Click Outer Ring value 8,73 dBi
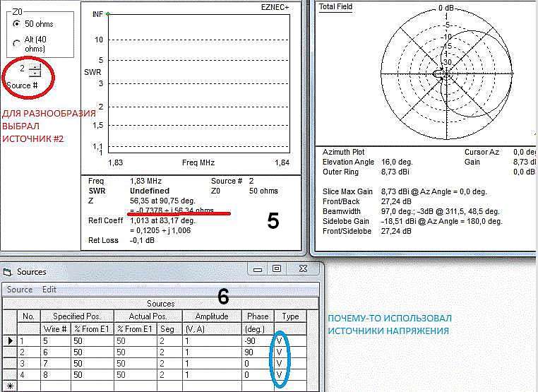Viewport: 538px width, 392px height. pyautogui.click(x=395, y=172)
